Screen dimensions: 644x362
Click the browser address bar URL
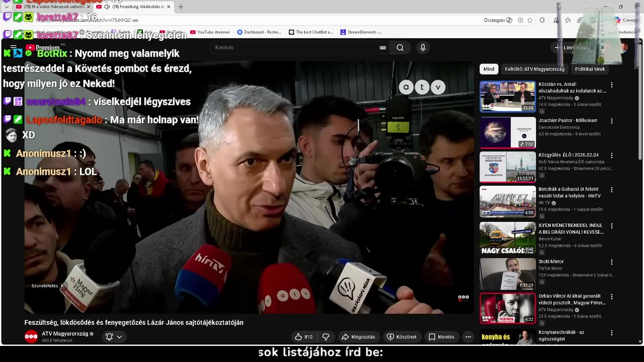[87, 20]
